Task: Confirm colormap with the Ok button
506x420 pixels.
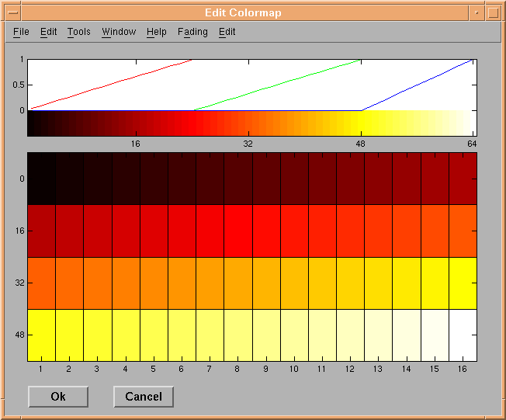Action: (x=58, y=397)
